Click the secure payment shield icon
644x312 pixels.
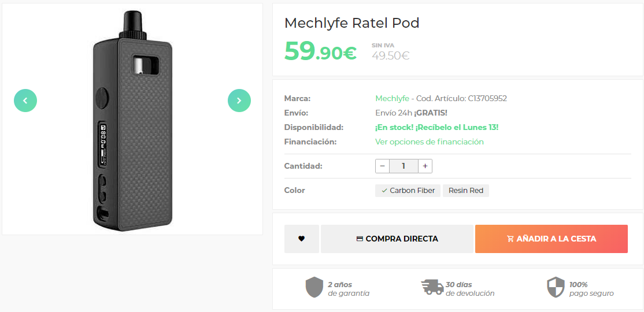click(x=556, y=287)
